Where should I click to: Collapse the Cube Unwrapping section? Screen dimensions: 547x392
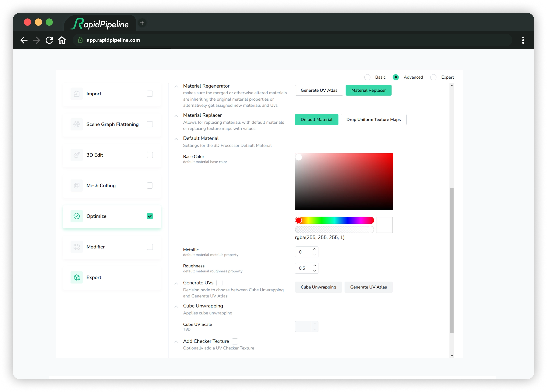pyautogui.click(x=176, y=307)
